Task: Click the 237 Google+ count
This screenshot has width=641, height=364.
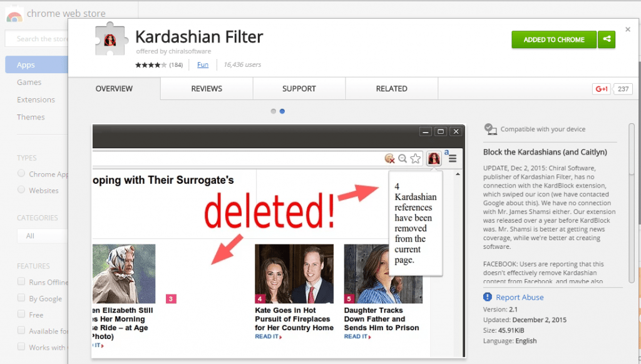Action: [623, 89]
